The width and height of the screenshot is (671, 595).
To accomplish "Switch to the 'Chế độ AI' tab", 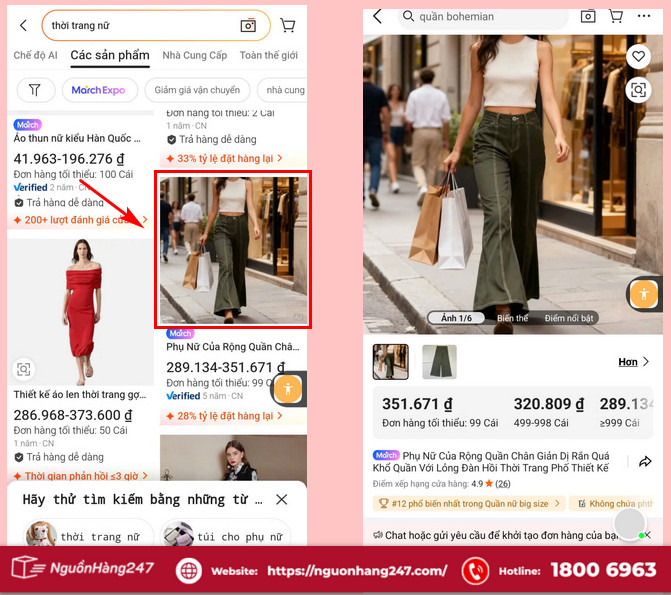I will pos(35,55).
